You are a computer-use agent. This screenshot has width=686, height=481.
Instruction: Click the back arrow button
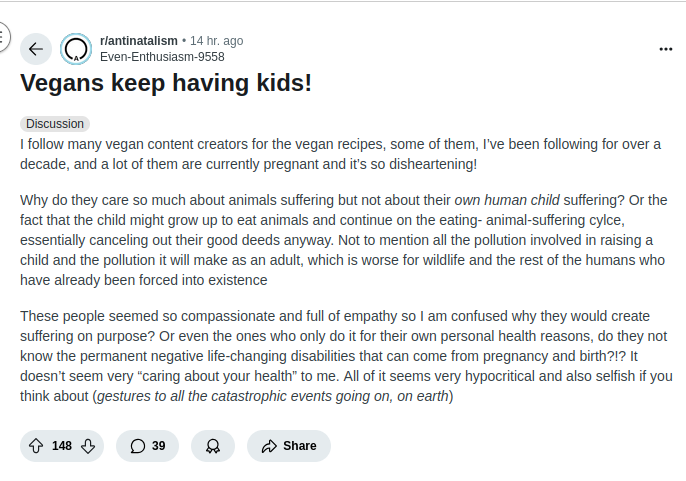[36, 49]
